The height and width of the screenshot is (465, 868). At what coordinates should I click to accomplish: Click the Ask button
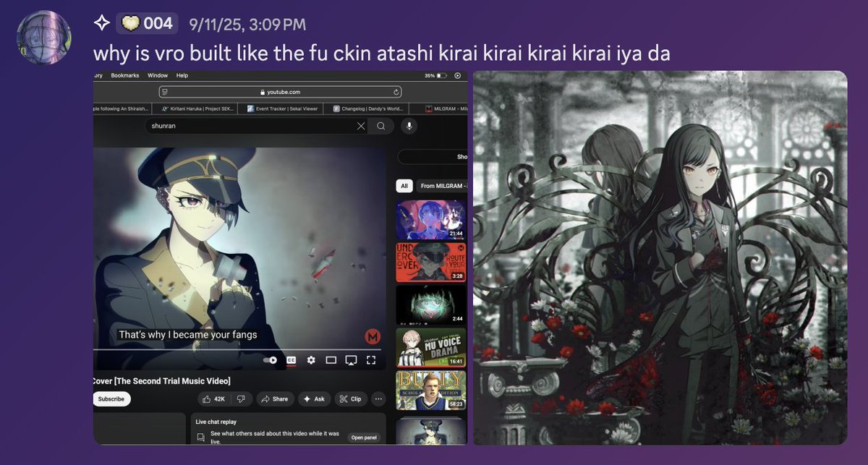pos(314,399)
